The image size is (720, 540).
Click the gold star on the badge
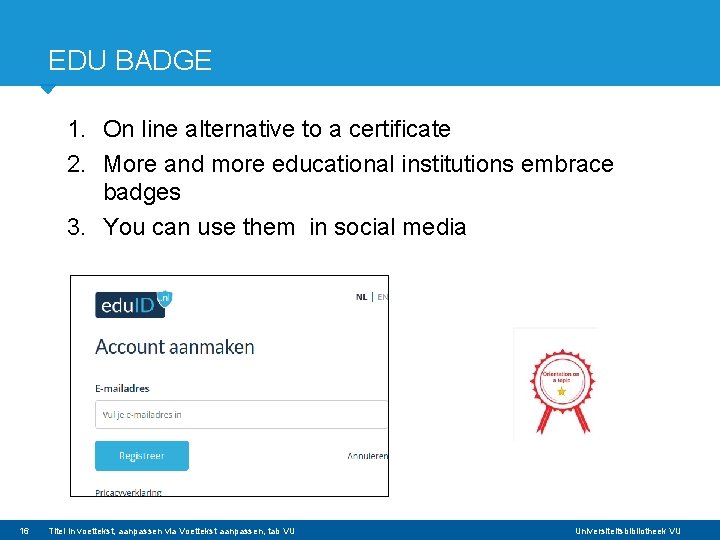coord(561,391)
